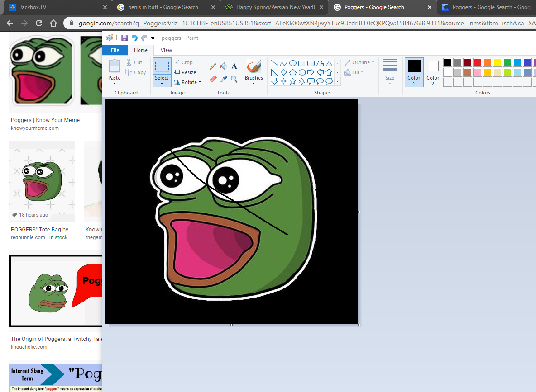Select the Magnifier tool
Image resolution: width=536 pixels, height=392 pixels.
coord(234,79)
